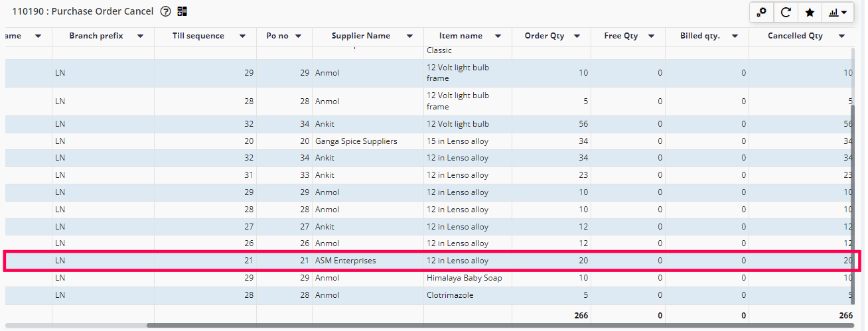This screenshot has height=331, width=868.
Task: Open Branch prefix column filter arrow
Action: coord(140,36)
